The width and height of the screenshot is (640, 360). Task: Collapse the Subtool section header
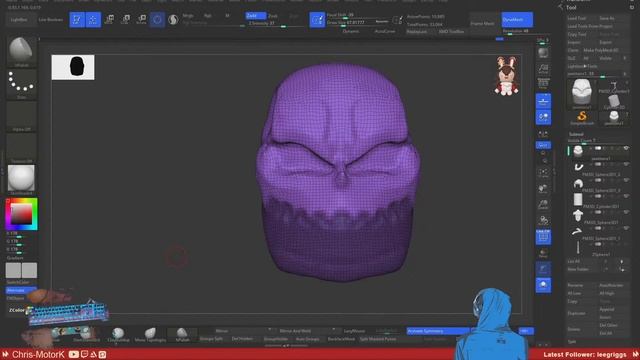(576, 134)
